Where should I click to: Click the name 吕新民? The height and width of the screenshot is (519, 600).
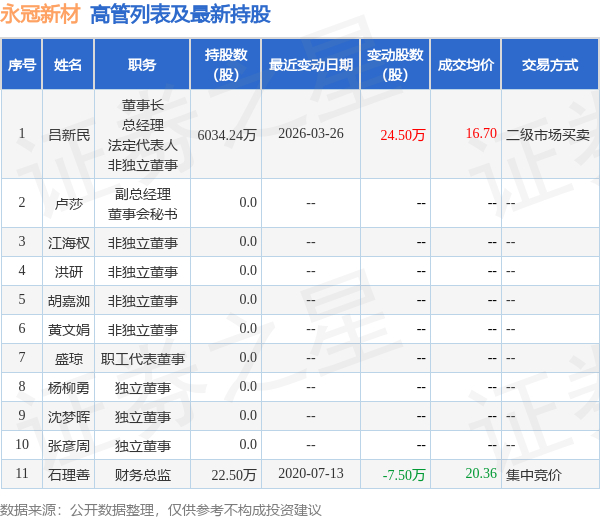pos(69,135)
